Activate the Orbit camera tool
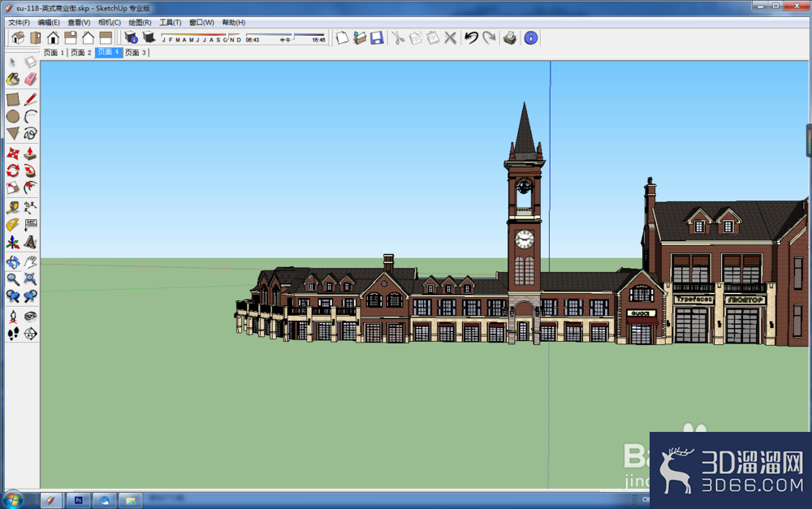This screenshot has width=812, height=509. tap(13, 262)
